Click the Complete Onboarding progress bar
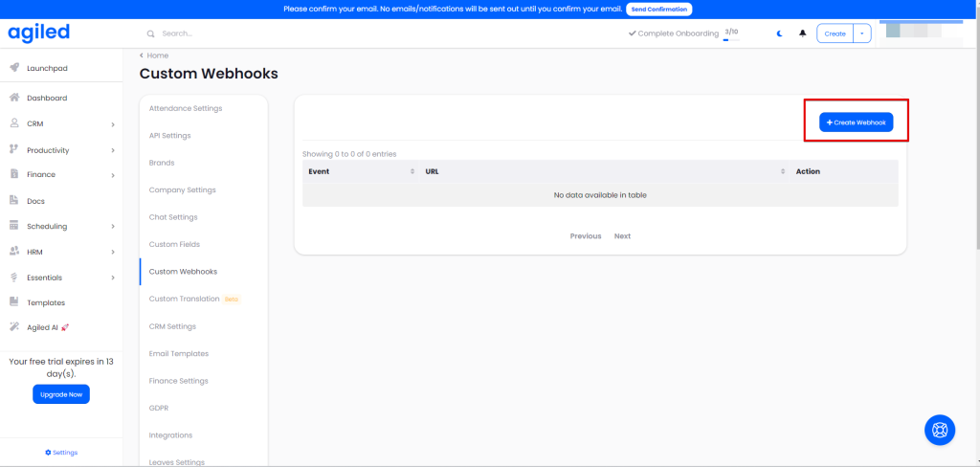This screenshot has height=467, width=980. click(731, 39)
